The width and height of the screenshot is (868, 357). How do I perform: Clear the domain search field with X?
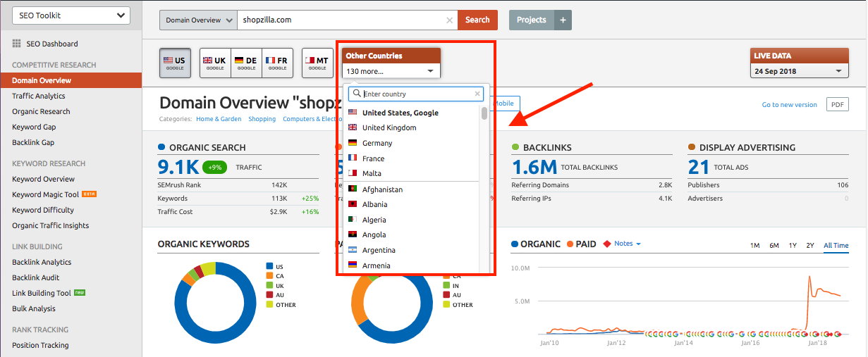point(450,20)
